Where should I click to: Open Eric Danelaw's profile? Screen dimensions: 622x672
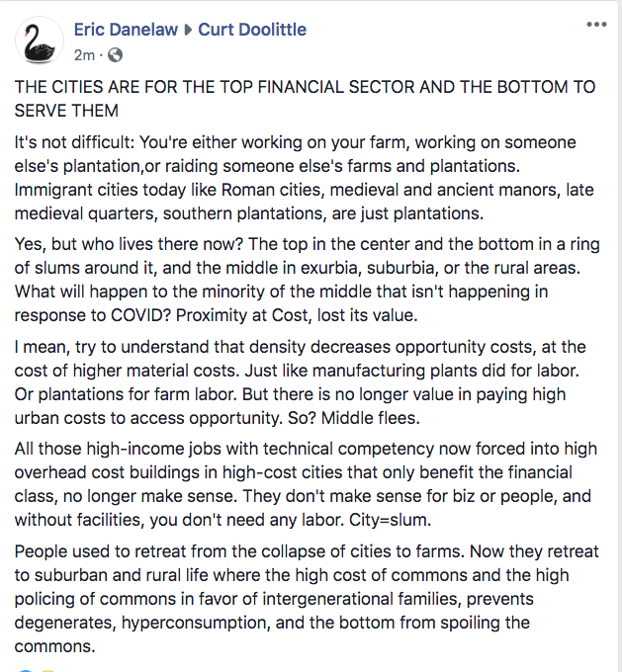[x=126, y=30]
